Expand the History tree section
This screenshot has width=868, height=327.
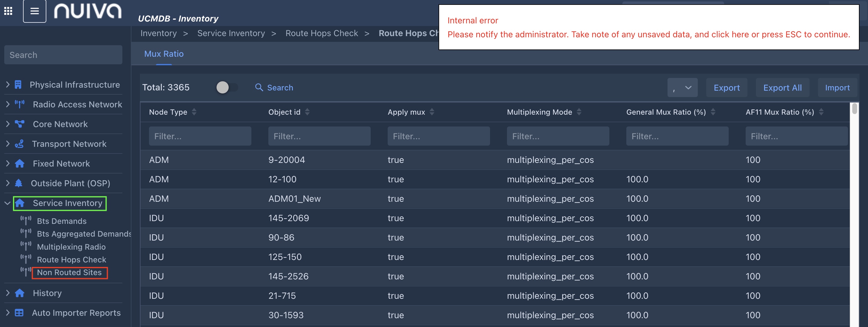(x=7, y=293)
